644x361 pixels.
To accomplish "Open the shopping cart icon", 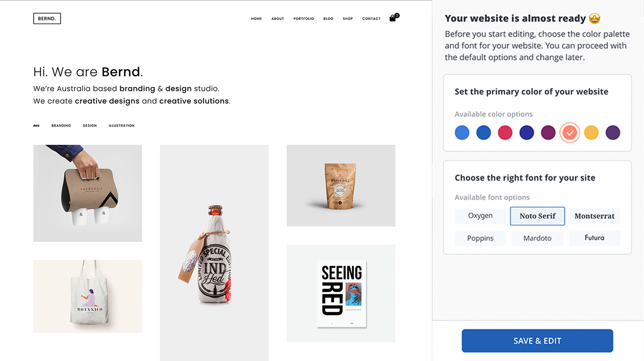I will 393,18.
